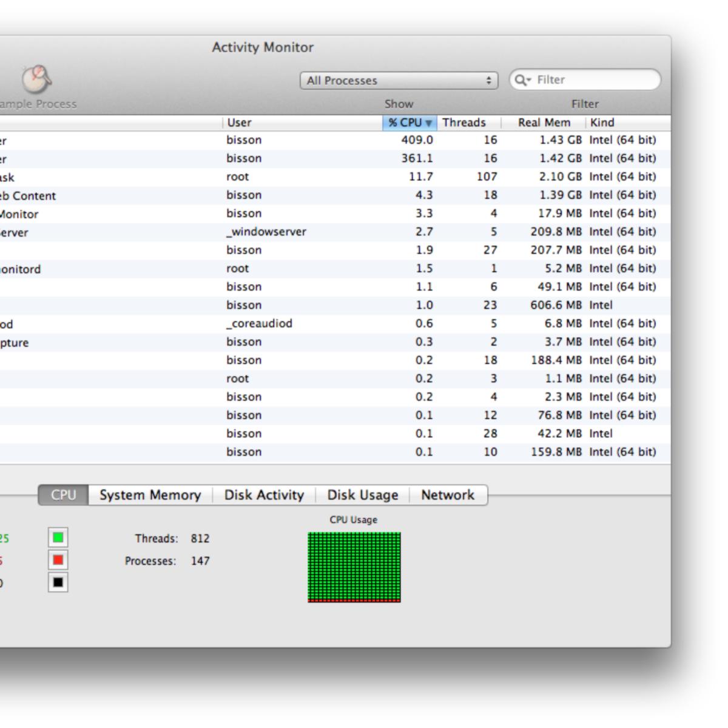Sort processes by the Threads column
This screenshot has width=728, height=728.
[464, 122]
